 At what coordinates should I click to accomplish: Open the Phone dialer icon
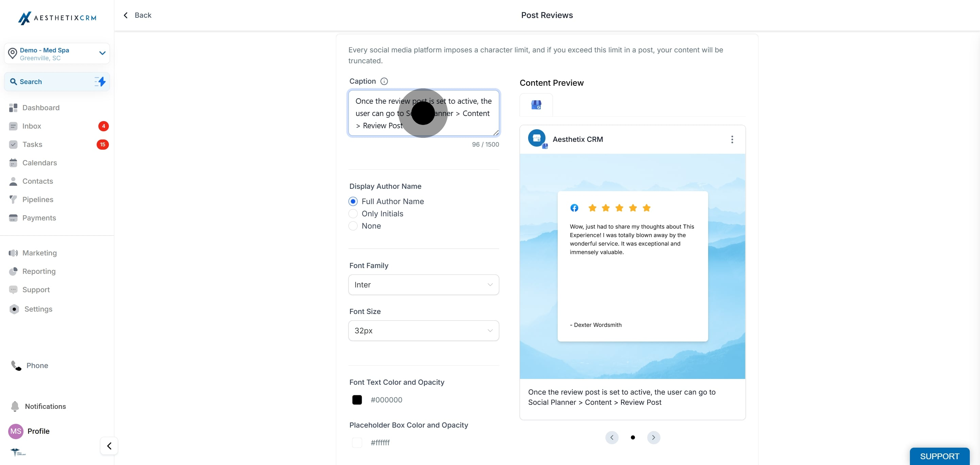(16, 365)
